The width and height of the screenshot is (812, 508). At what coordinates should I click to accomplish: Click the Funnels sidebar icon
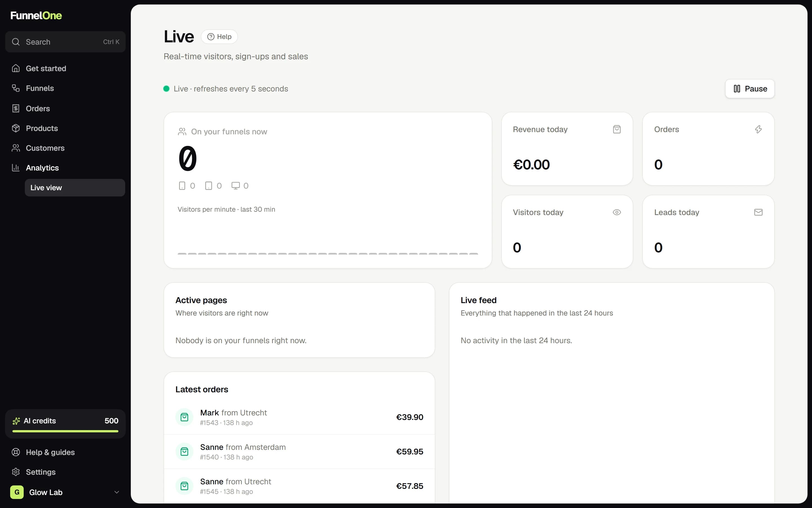pyautogui.click(x=16, y=88)
